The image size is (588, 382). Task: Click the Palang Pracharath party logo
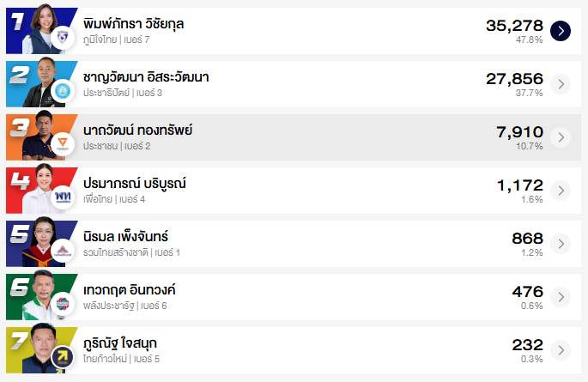pos(62,304)
